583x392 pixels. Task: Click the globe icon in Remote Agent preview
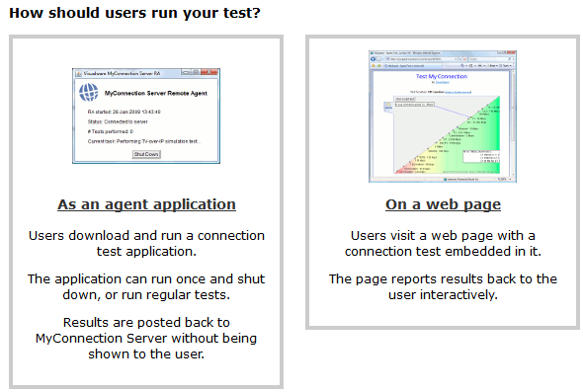pos(89,92)
